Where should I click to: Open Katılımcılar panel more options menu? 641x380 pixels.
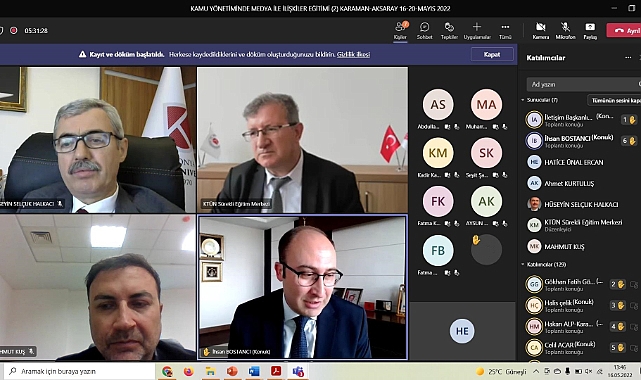(x=628, y=58)
